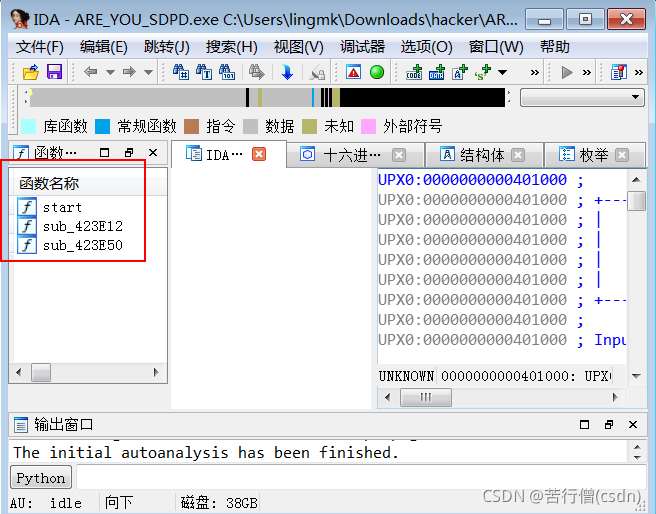Close the 结构体 tab
The image size is (656, 514).
518,155
